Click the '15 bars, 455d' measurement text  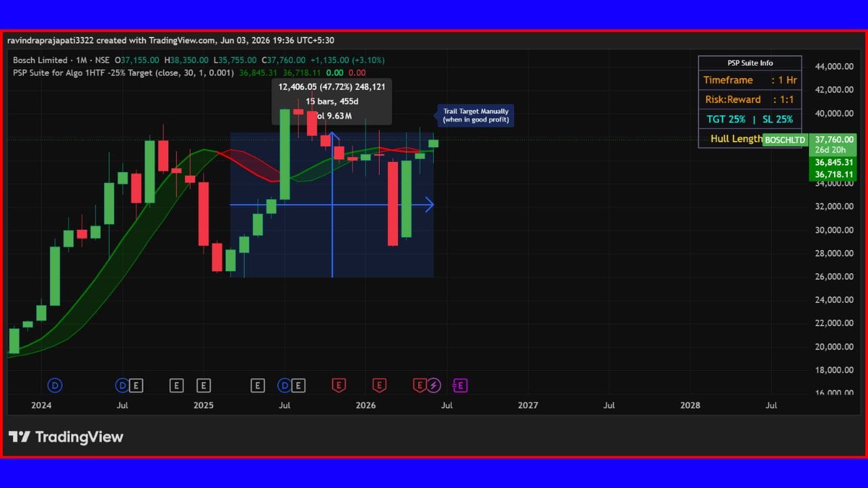coord(332,102)
